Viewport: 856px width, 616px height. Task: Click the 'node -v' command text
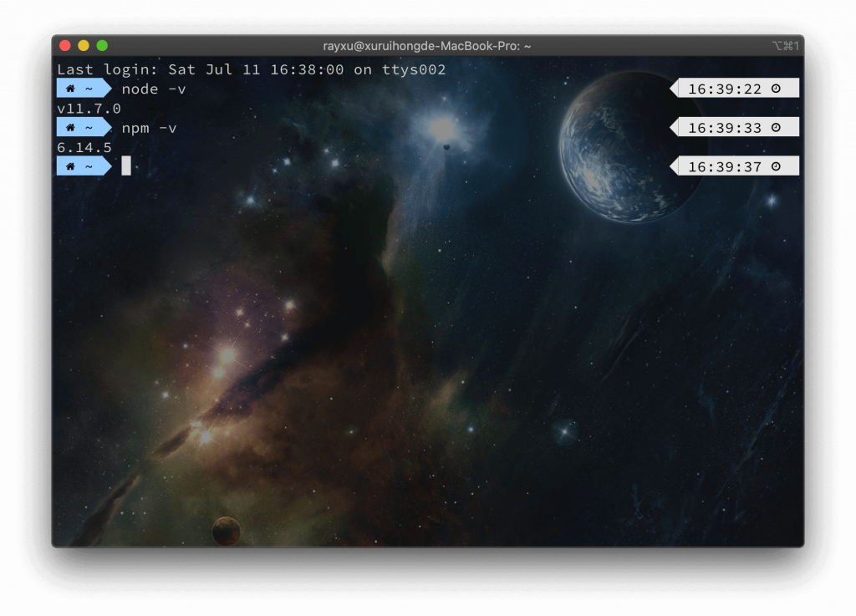[x=154, y=89]
